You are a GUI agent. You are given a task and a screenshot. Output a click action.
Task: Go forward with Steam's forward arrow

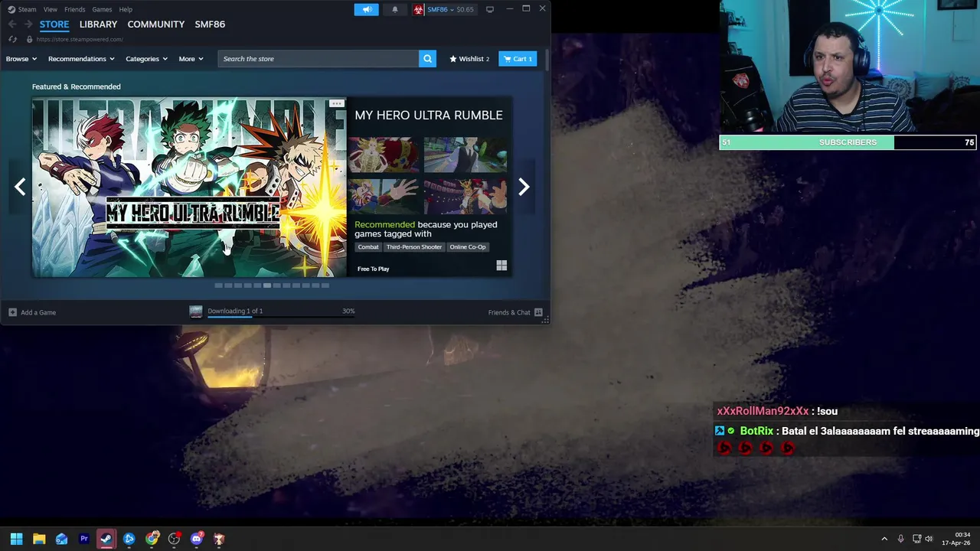pyautogui.click(x=28, y=24)
